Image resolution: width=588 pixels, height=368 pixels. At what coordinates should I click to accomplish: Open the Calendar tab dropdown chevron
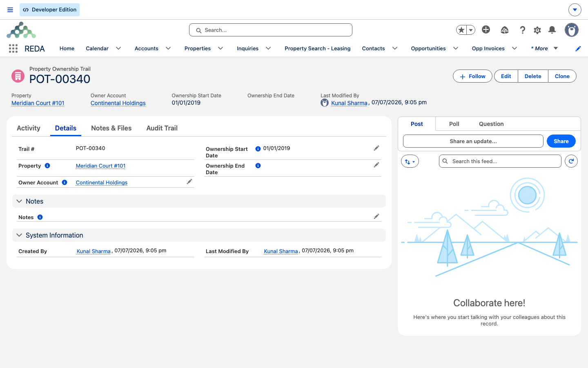coord(118,48)
